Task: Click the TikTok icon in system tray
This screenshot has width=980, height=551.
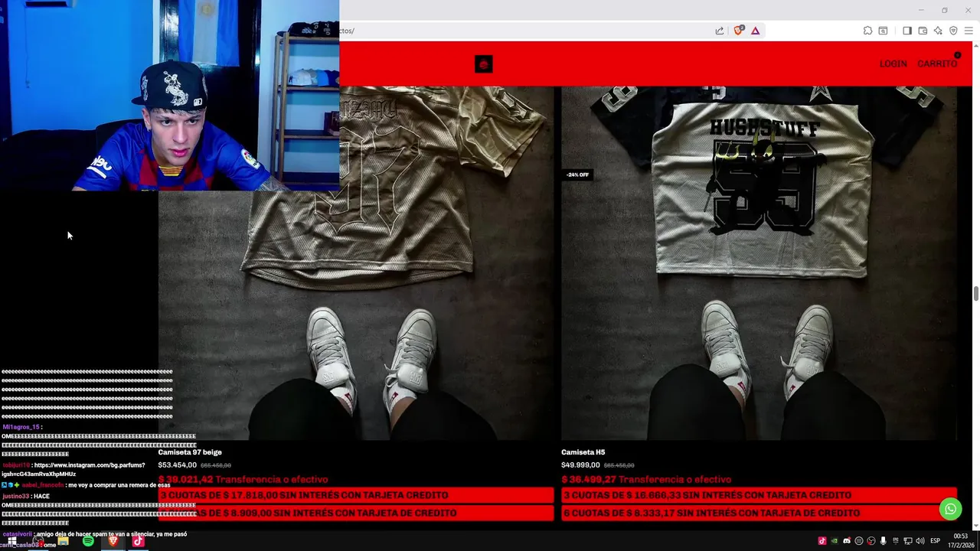Action: (822, 541)
